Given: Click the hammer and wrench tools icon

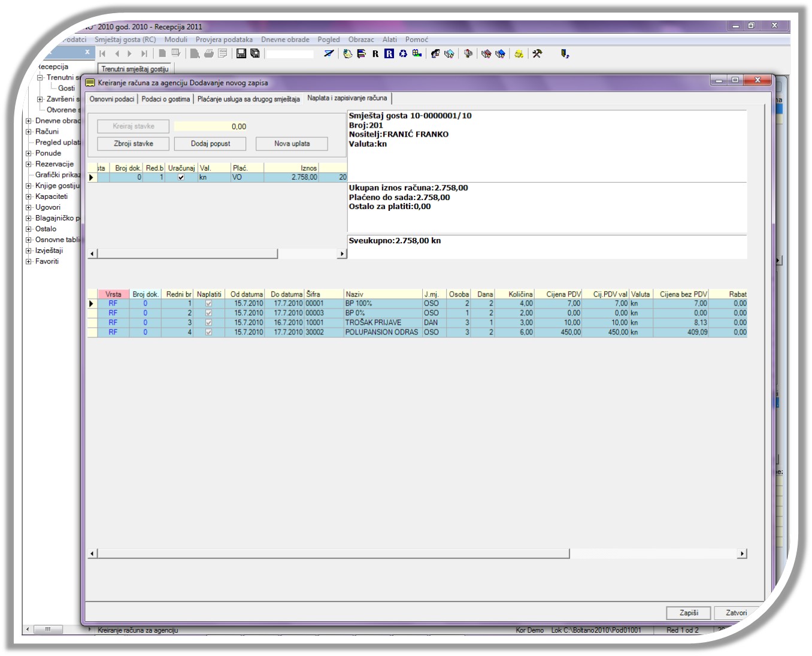Looking at the screenshot, I should [537, 54].
